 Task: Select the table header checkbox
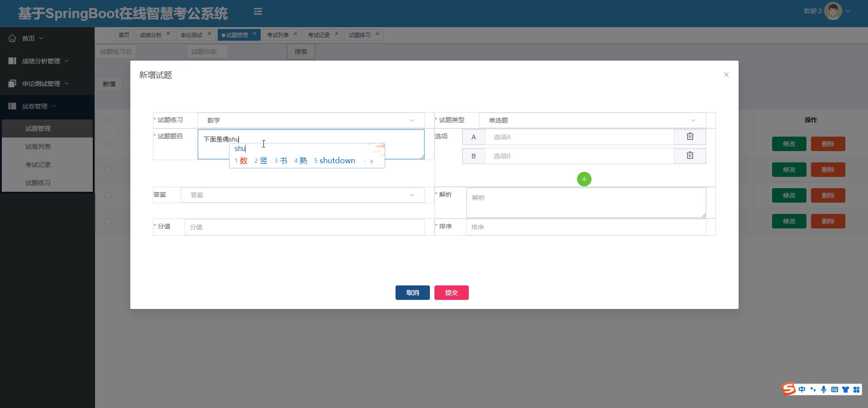coord(108,119)
